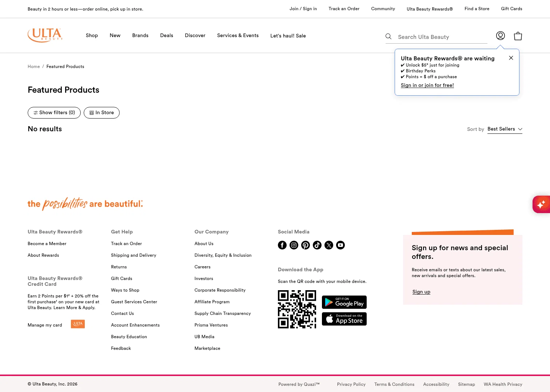Image resolution: width=550 pixels, height=392 pixels.
Task: Open the Deals menu
Action: pyautogui.click(x=167, y=36)
